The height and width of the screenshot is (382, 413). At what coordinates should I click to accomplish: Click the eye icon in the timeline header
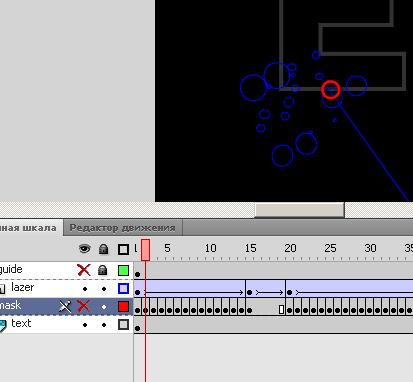pyautogui.click(x=84, y=249)
